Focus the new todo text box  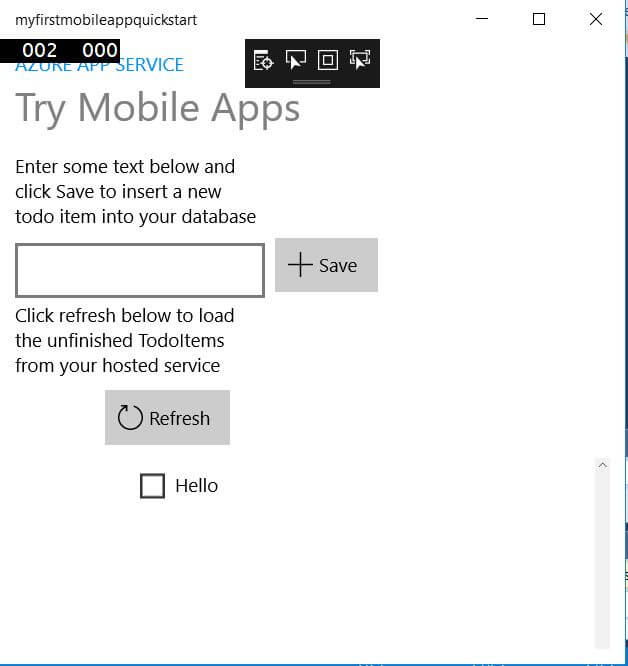click(x=140, y=270)
